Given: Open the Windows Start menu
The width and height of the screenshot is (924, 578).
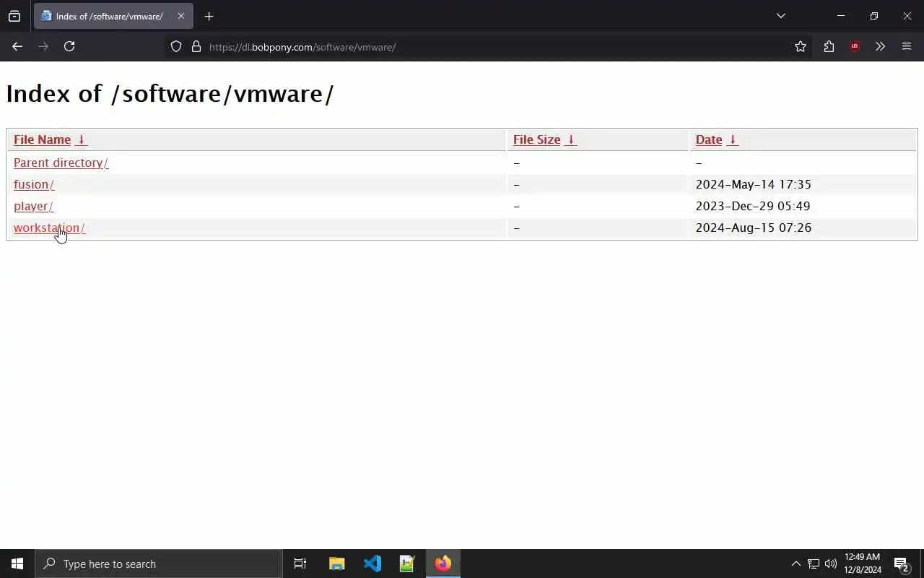Looking at the screenshot, I should pos(17,564).
